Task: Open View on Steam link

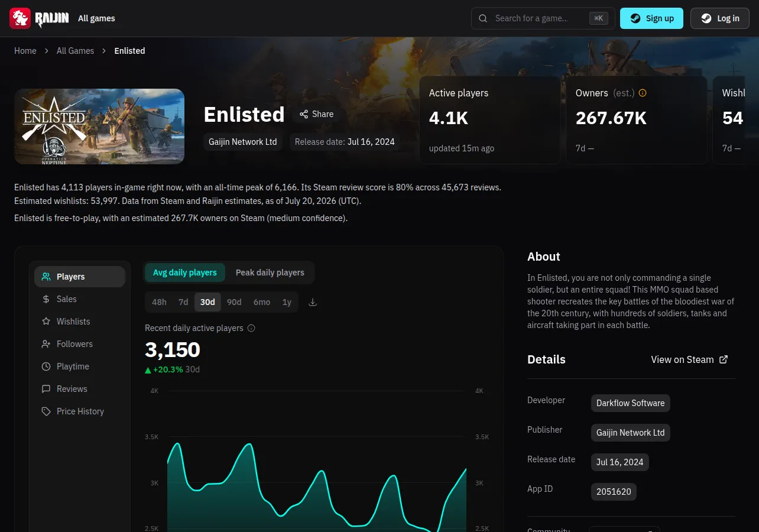Action: tap(689, 359)
